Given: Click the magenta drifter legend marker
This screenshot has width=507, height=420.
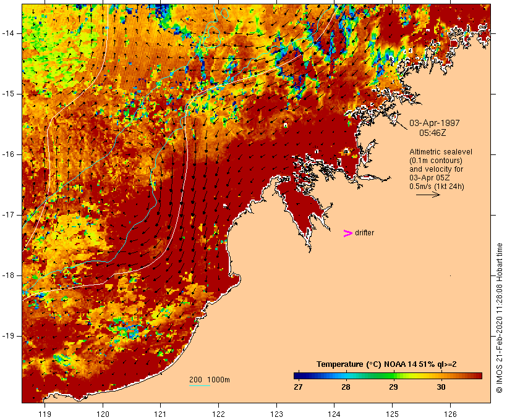Looking at the screenshot, I should click(348, 233).
